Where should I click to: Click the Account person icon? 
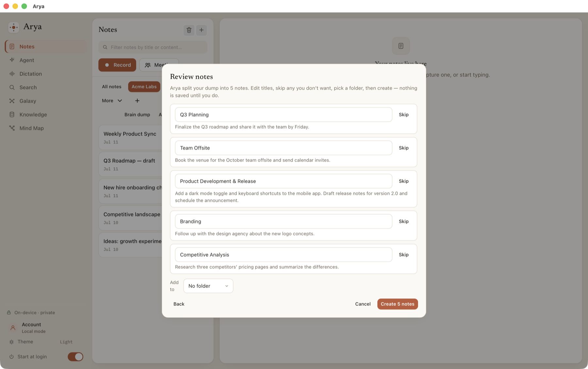tap(13, 327)
